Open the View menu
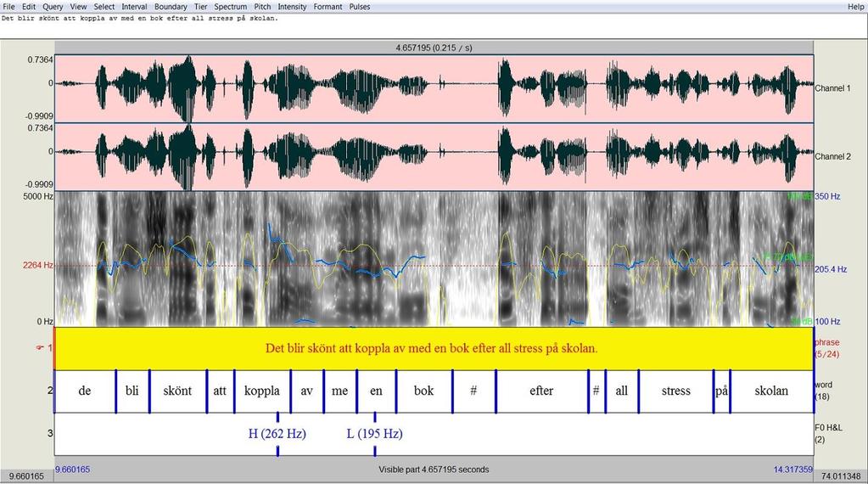868x484 pixels. (78, 7)
